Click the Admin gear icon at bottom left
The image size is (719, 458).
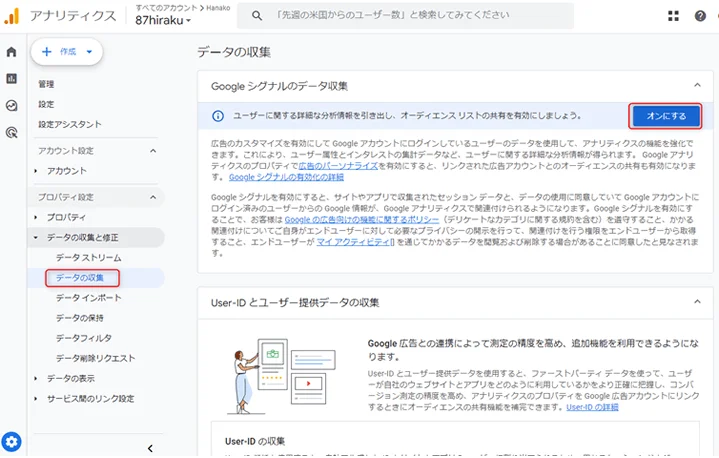click(11, 442)
